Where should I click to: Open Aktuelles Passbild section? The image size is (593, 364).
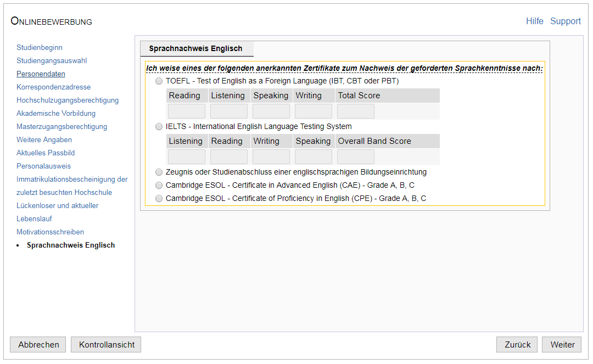pyautogui.click(x=46, y=153)
